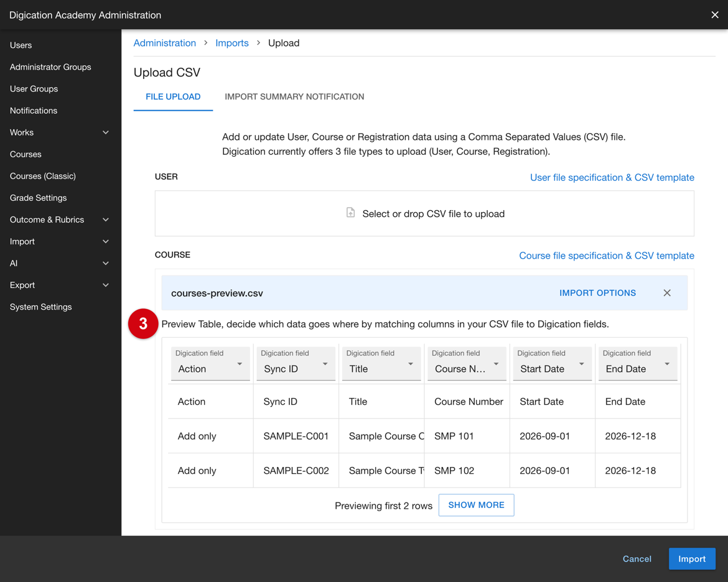Open the Action field dropdown

(x=210, y=363)
